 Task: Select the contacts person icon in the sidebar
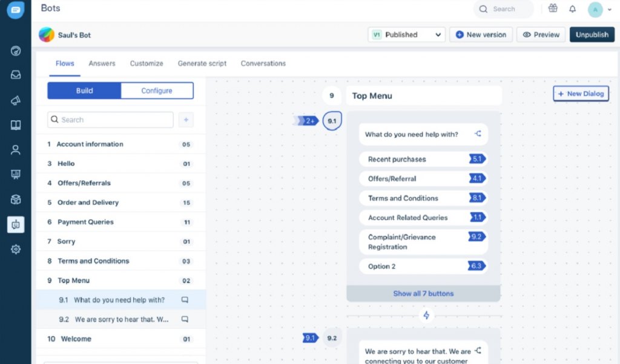point(15,149)
